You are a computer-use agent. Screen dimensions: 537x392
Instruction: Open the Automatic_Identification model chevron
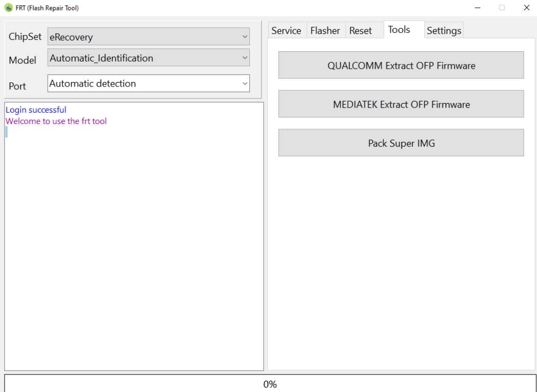(245, 58)
